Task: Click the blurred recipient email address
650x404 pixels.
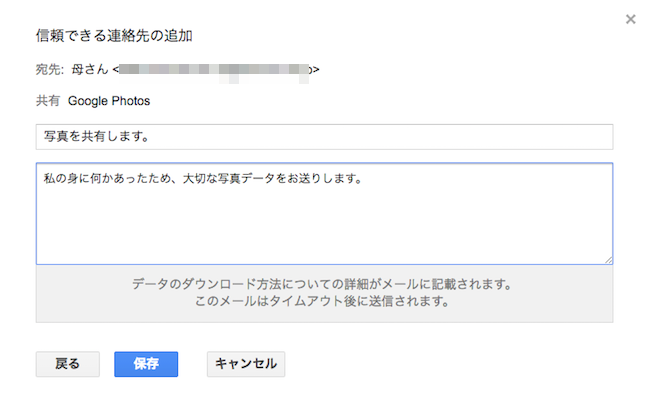Action: [214, 69]
